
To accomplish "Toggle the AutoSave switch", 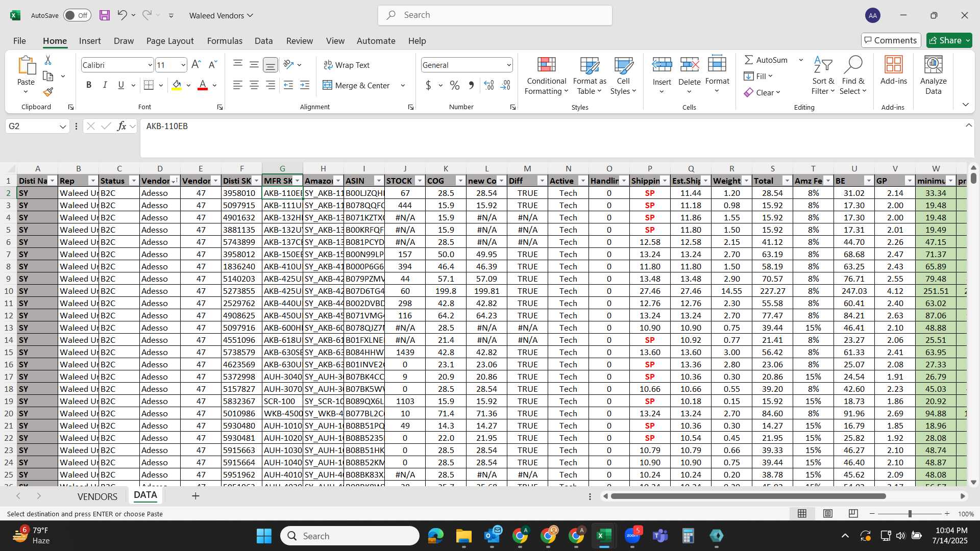I will pos(78,15).
